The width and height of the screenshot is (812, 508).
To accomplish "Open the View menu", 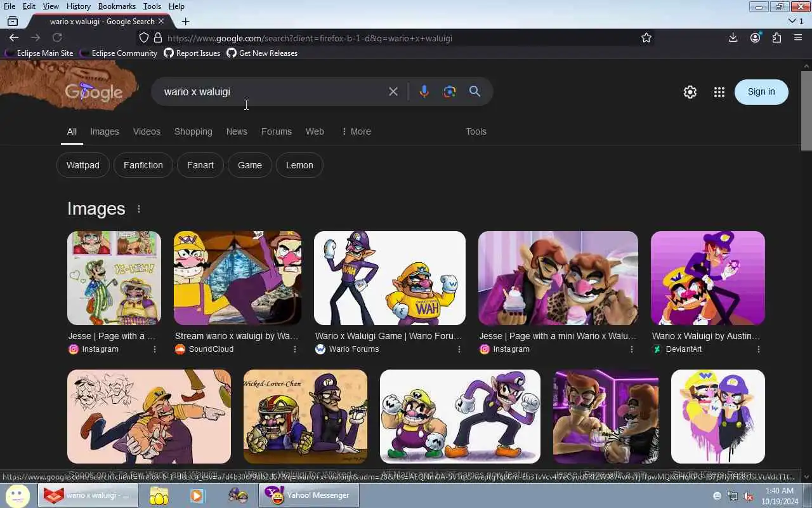I will point(51,6).
